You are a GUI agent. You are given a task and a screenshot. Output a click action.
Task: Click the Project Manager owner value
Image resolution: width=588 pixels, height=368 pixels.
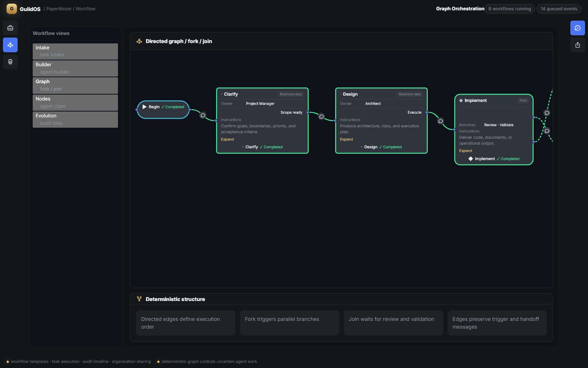point(260,104)
